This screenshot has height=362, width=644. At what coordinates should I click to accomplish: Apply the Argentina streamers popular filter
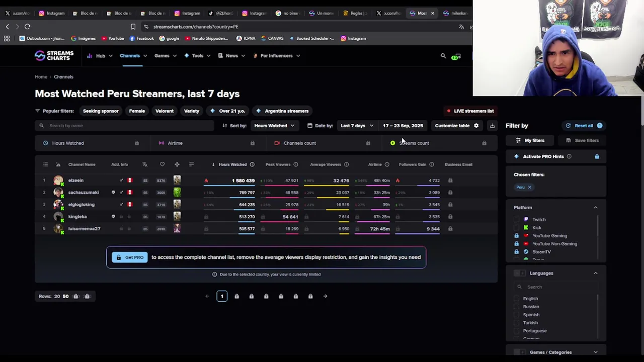tap(282, 111)
